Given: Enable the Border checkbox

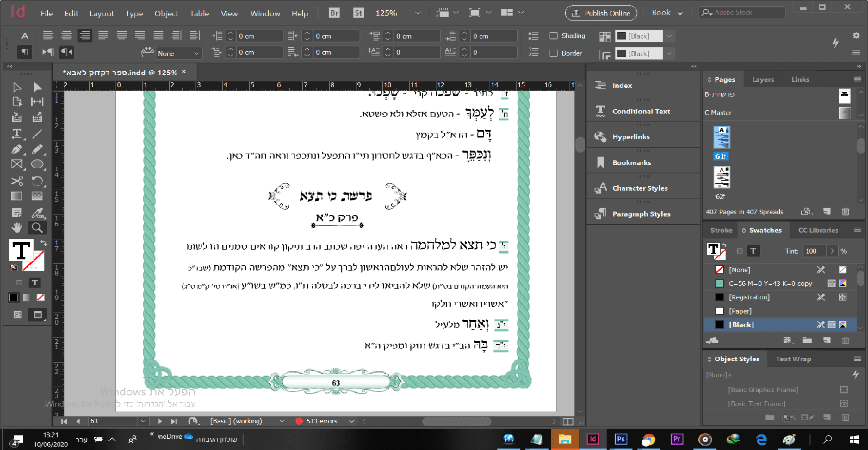Looking at the screenshot, I should coord(553,53).
